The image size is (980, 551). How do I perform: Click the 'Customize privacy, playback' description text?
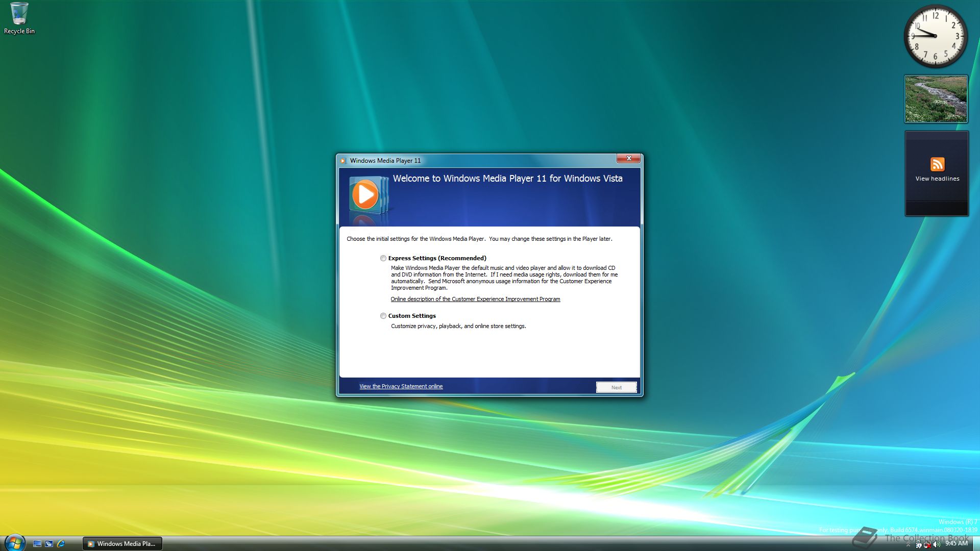coord(458,326)
